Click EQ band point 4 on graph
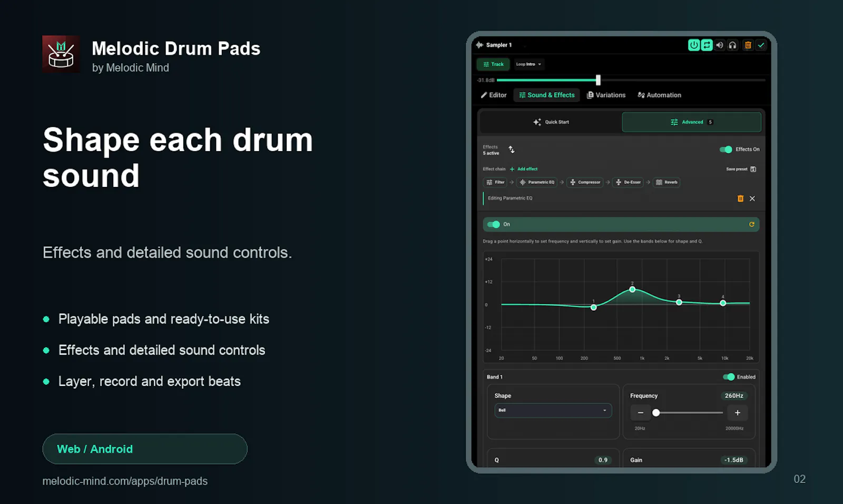This screenshot has height=504, width=843. [x=723, y=303]
